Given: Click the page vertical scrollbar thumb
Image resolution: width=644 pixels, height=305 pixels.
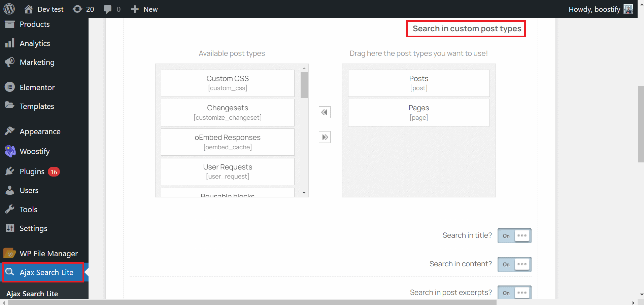Looking at the screenshot, I should tap(641, 124).
